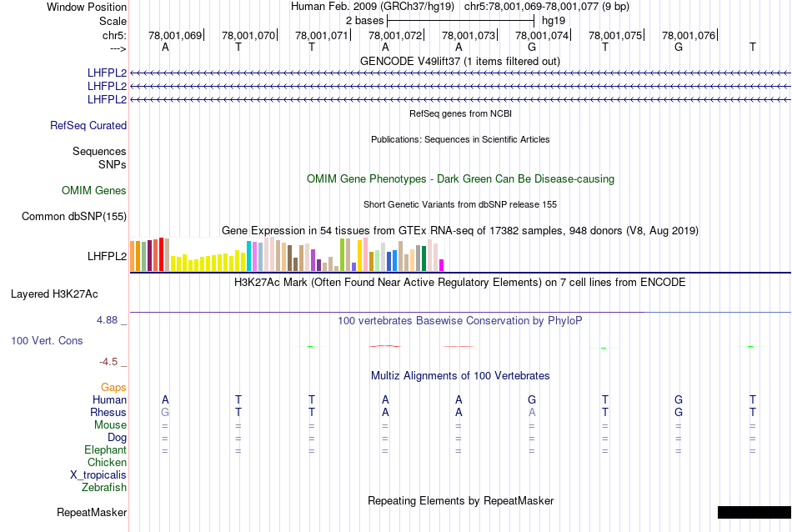Viewport: 792px width, 532px height.
Task: Click the chr5:78,001,069-78,001,077 (9 bp) position text
Action: pos(547,7)
